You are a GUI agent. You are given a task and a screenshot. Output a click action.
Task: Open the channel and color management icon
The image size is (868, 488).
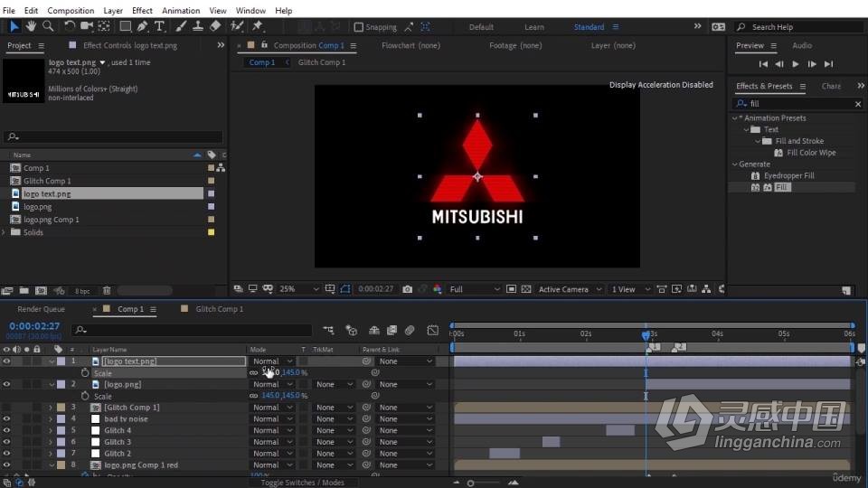[438, 289]
